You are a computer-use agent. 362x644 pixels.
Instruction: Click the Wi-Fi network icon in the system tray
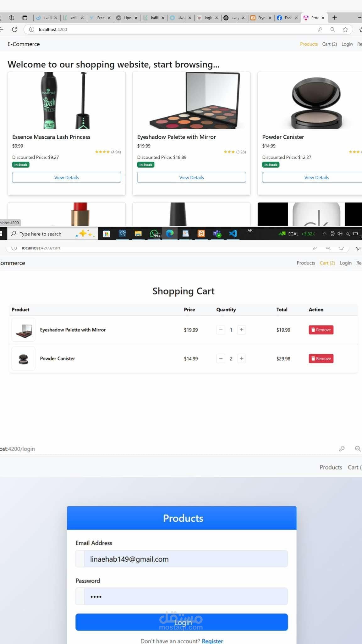[x=348, y=234]
